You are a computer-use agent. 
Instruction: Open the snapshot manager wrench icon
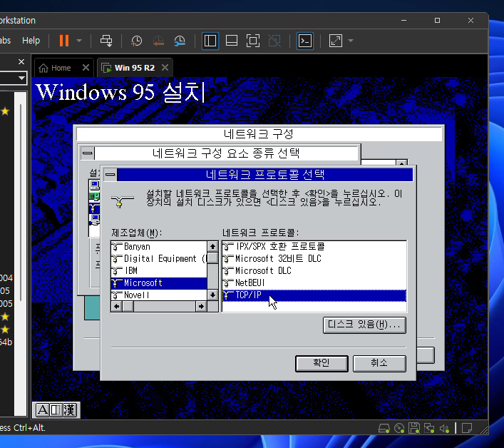(180, 41)
